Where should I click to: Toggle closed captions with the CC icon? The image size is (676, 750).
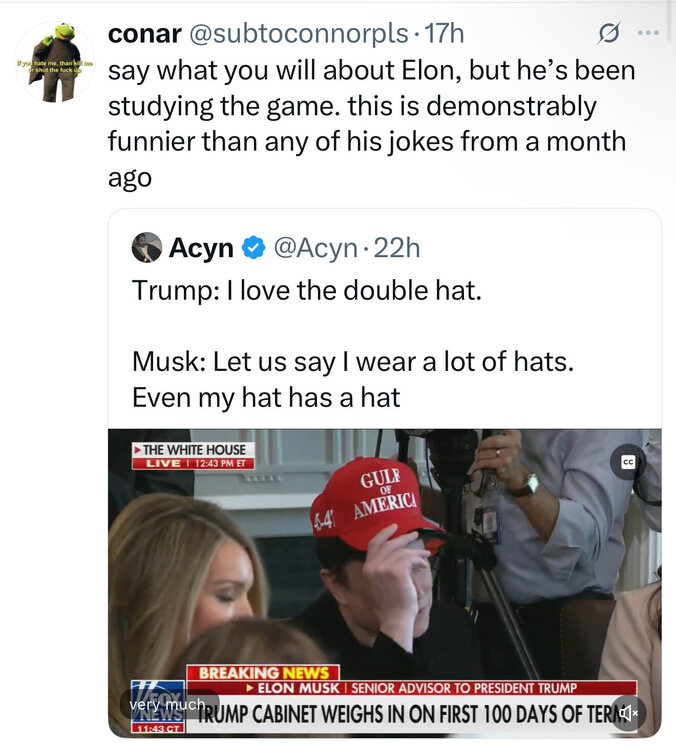click(x=628, y=462)
